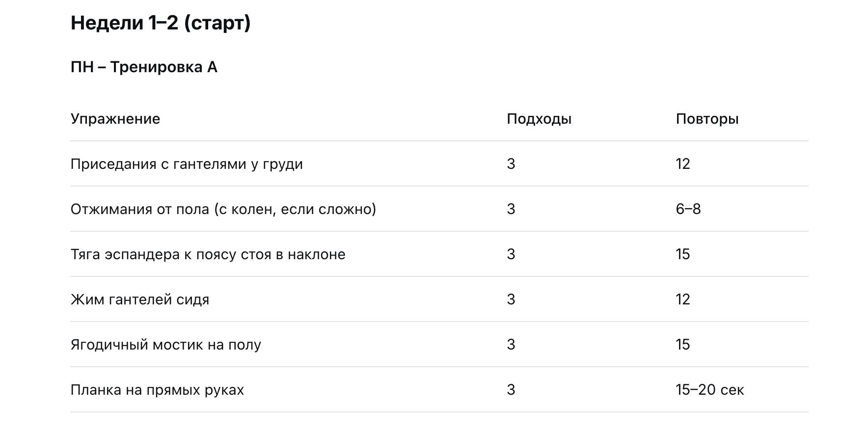Click the reps value for Тяга эспандера row
Viewport: 868px width, 434px height.
pyautogui.click(x=683, y=254)
